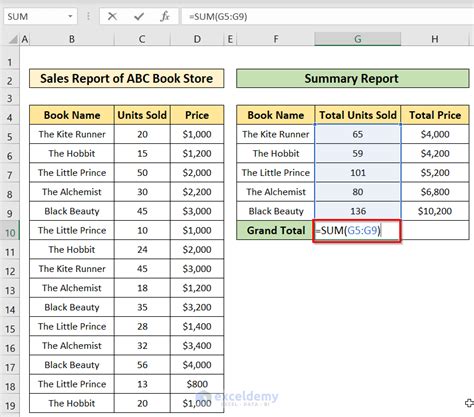Viewport: 474px width, 417px height.
Task: Confirm formula with the checkmark icon
Action: [x=139, y=16]
